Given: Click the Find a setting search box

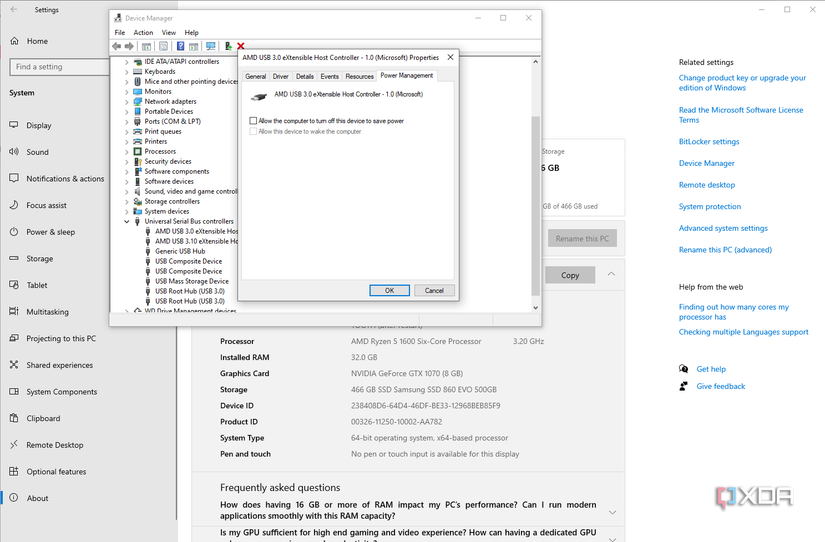Looking at the screenshot, I should coord(59,67).
